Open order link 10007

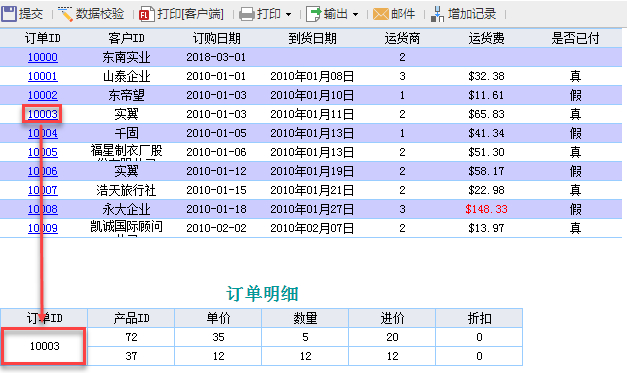[x=43, y=190]
